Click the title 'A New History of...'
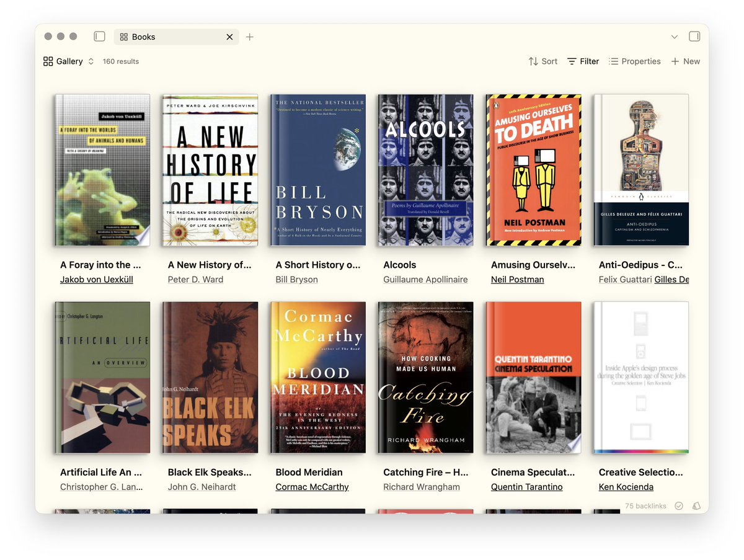Image resolution: width=744 pixels, height=560 pixels. tap(210, 265)
